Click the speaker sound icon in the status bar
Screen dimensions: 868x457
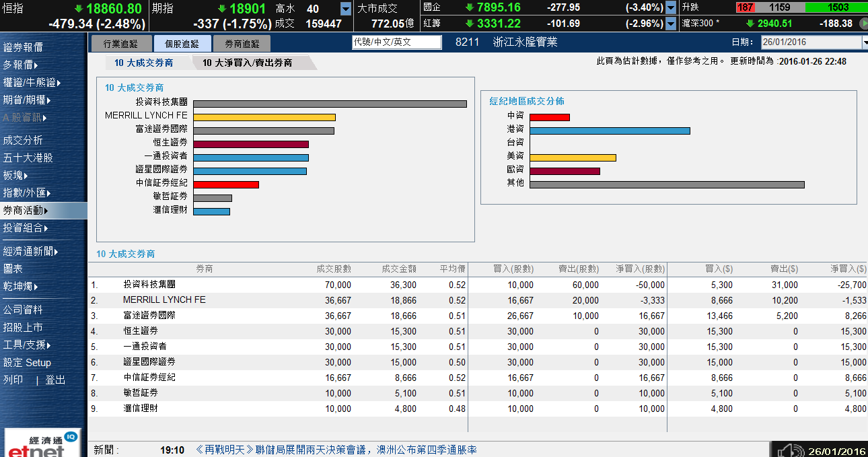click(x=789, y=450)
